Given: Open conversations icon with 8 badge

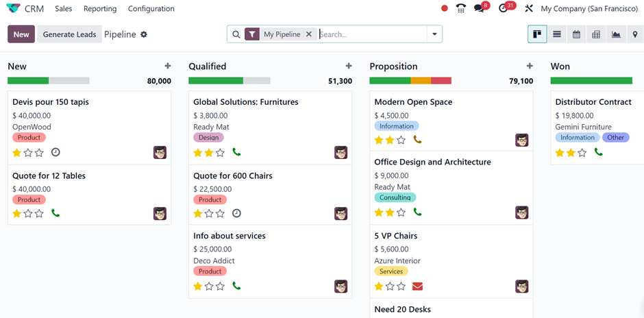Looking at the screenshot, I should point(480,8).
